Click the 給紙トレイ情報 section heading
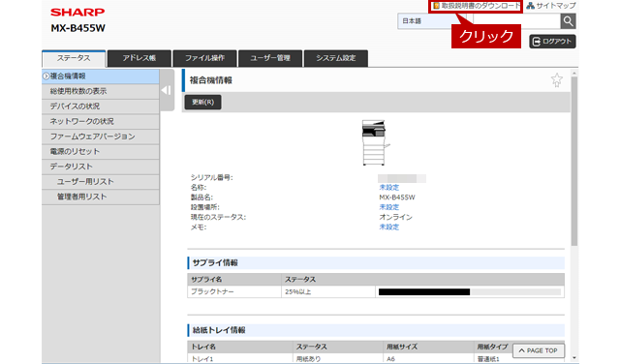 (219, 330)
